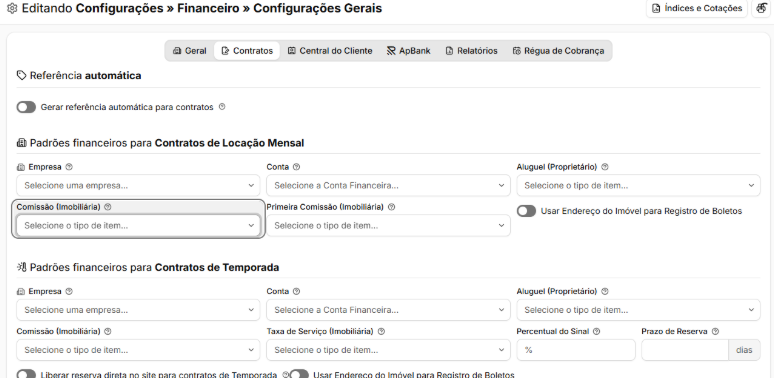Image resolution: width=774 pixels, height=378 pixels.
Task: Open Conta dropdown under Locação Mensal
Action: pyautogui.click(x=388, y=186)
